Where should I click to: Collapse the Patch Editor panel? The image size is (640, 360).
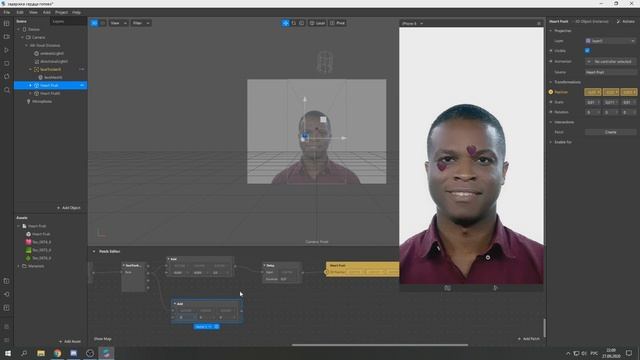tap(94, 251)
